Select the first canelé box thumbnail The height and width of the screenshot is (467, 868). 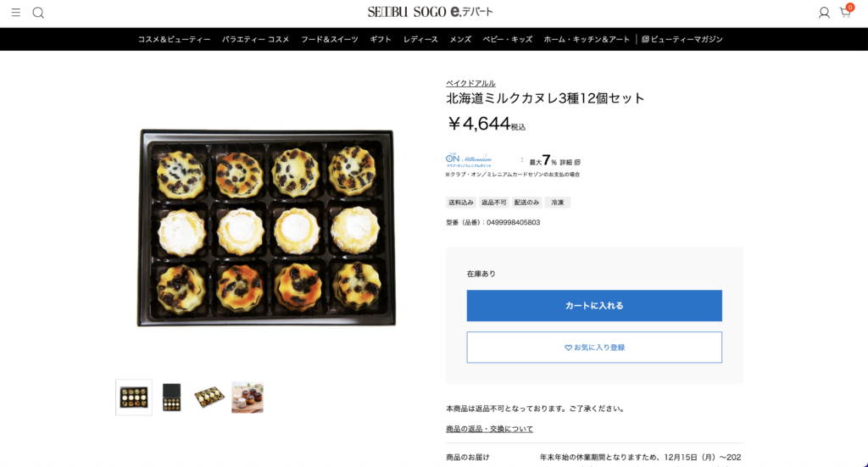[134, 398]
